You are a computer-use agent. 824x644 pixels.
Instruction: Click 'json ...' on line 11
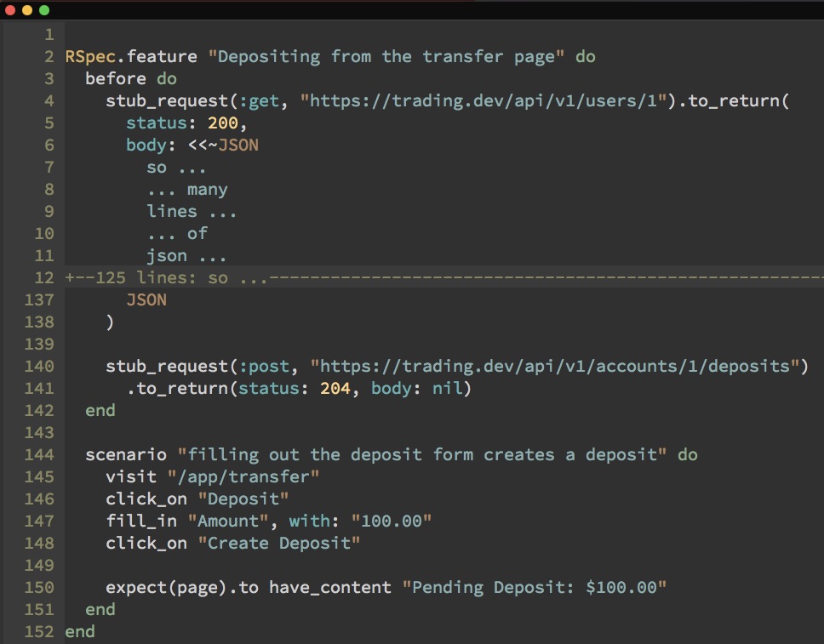(186, 256)
